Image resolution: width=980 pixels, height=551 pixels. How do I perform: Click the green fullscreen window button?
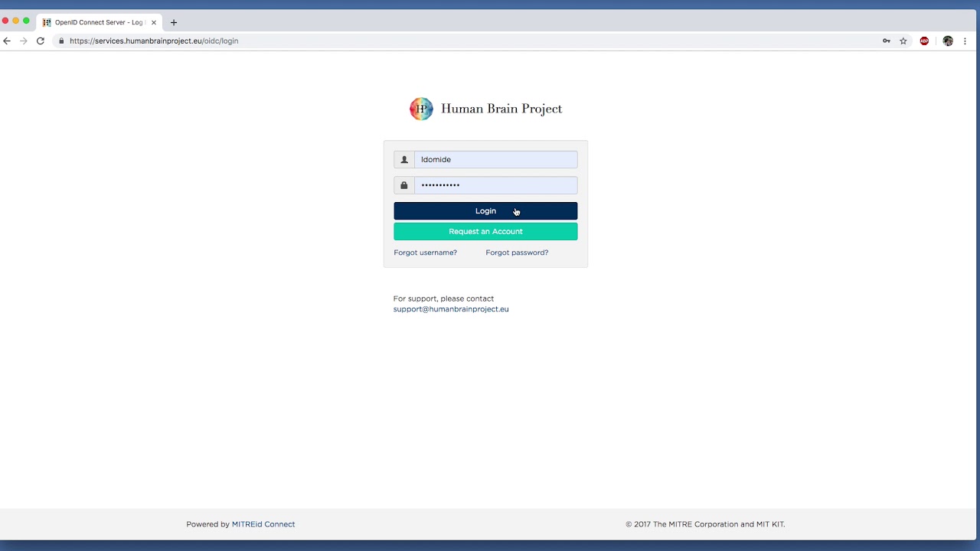26,21
